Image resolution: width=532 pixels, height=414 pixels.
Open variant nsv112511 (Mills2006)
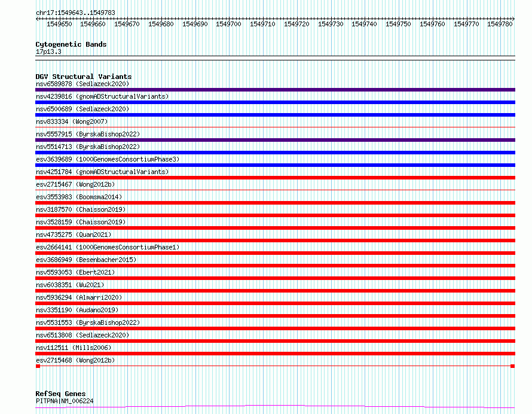click(x=74, y=348)
